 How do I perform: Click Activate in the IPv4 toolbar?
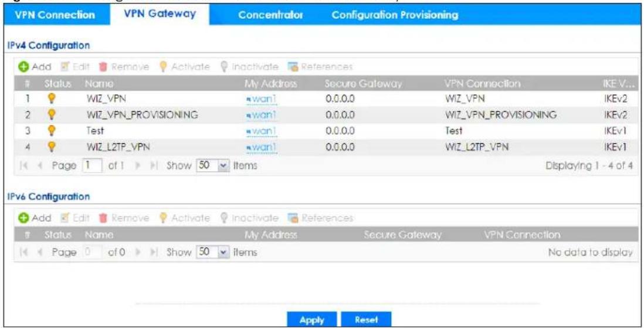coord(184,66)
